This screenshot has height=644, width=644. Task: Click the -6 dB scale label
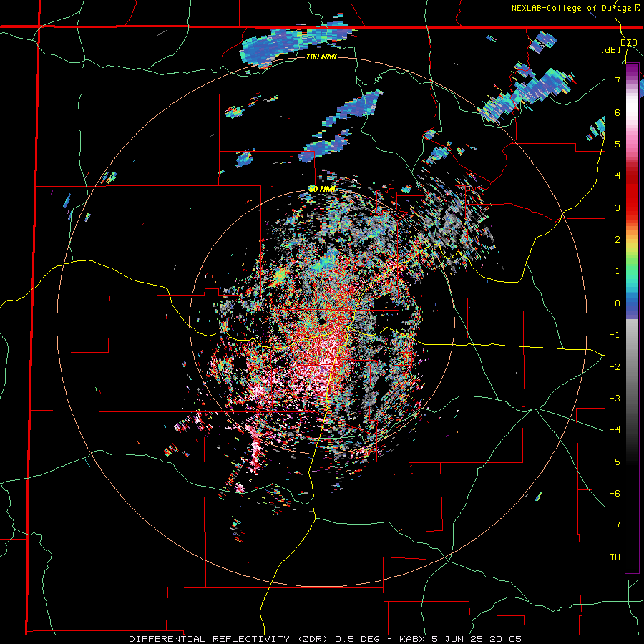(615, 493)
